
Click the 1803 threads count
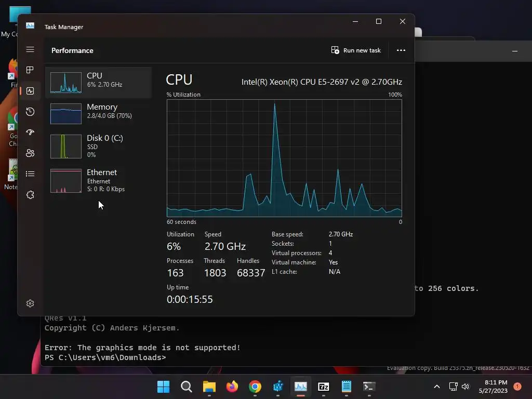point(215,273)
